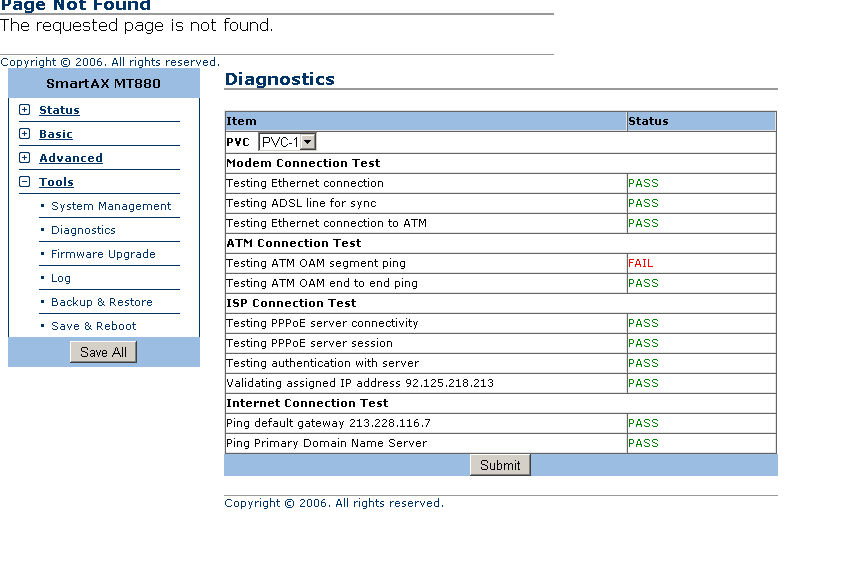Collapse the Tools menu minus icon
Image resolution: width=855 pixels, height=573 pixels.
click(x=25, y=182)
